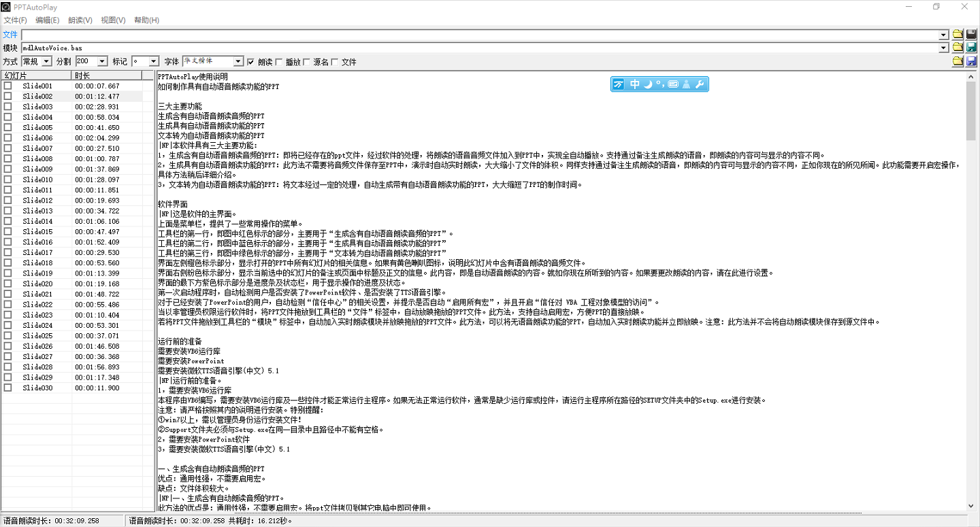The width and height of the screenshot is (980, 527).
Task: Check the box beside Slide020
Action: (x=7, y=284)
